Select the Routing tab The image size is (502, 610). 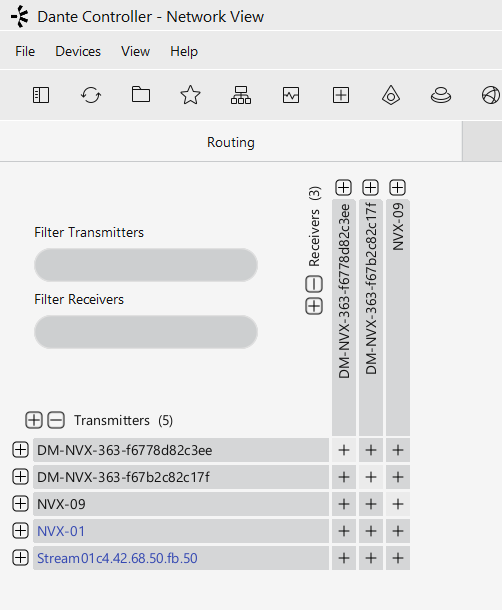click(231, 142)
